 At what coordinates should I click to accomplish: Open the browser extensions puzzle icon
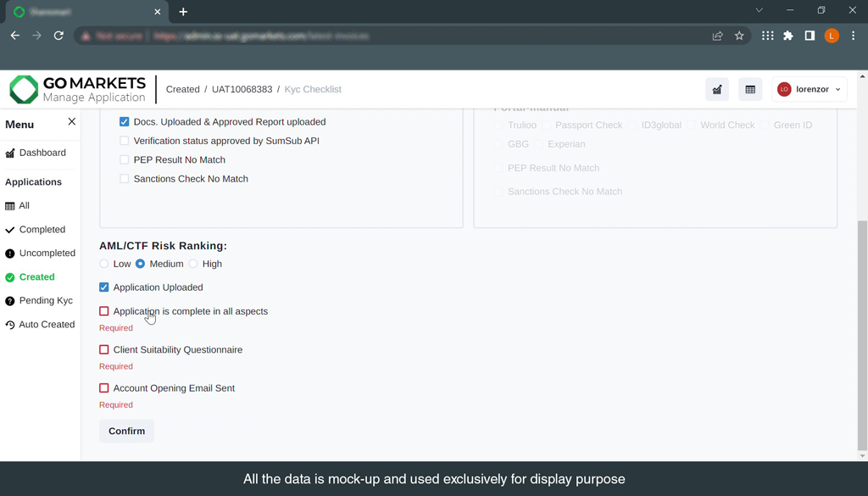click(788, 36)
